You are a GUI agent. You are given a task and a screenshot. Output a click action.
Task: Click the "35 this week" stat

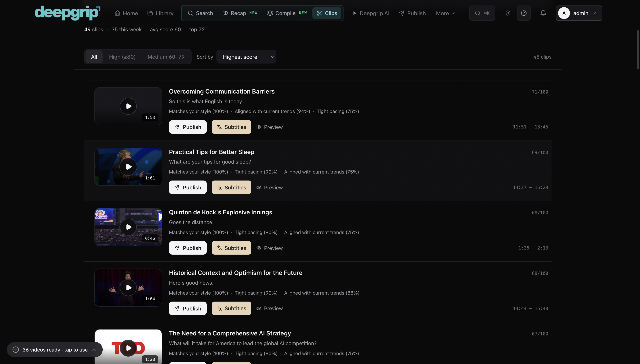point(126,29)
